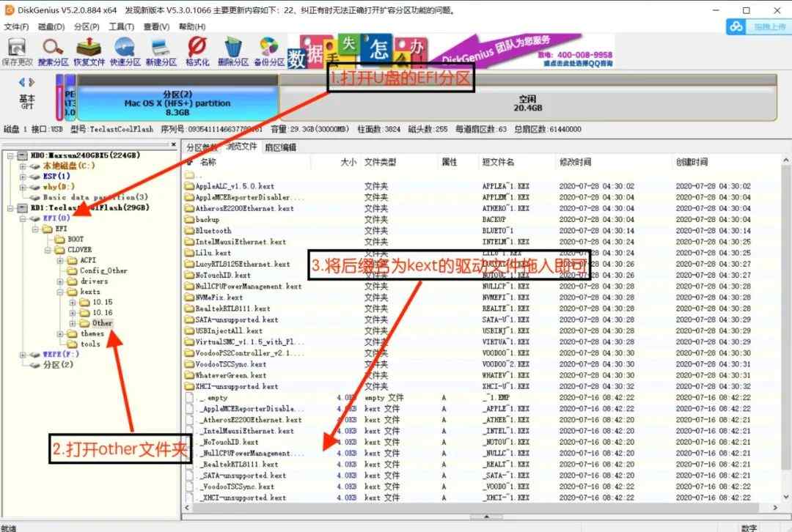Click the 保存更改 toolbar icon
This screenshot has height=532, width=792.
pos(17,52)
